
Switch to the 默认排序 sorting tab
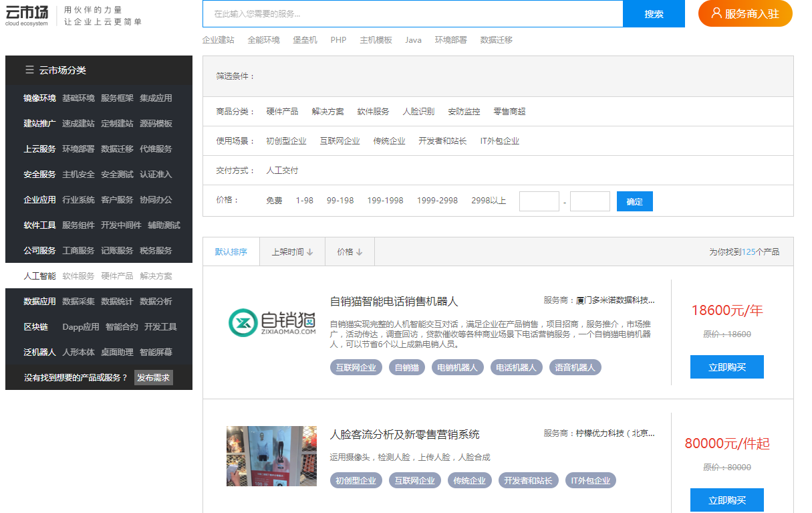point(231,251)
